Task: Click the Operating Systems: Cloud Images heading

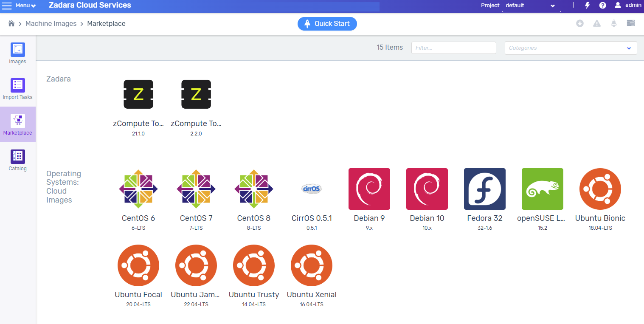Action: point(64,187)
